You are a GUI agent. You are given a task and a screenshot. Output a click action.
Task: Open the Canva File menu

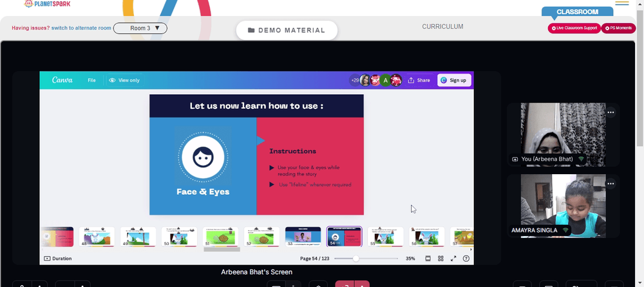[x=91, y=80]
